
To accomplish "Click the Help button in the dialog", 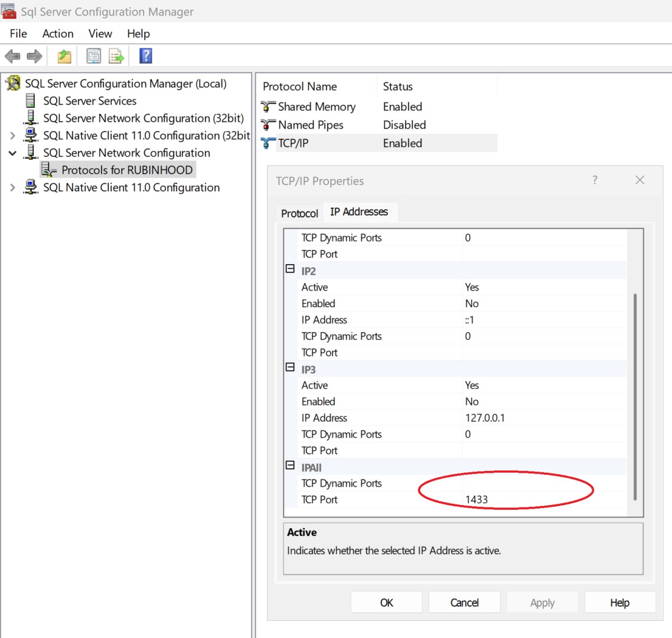I will (619, 603).
